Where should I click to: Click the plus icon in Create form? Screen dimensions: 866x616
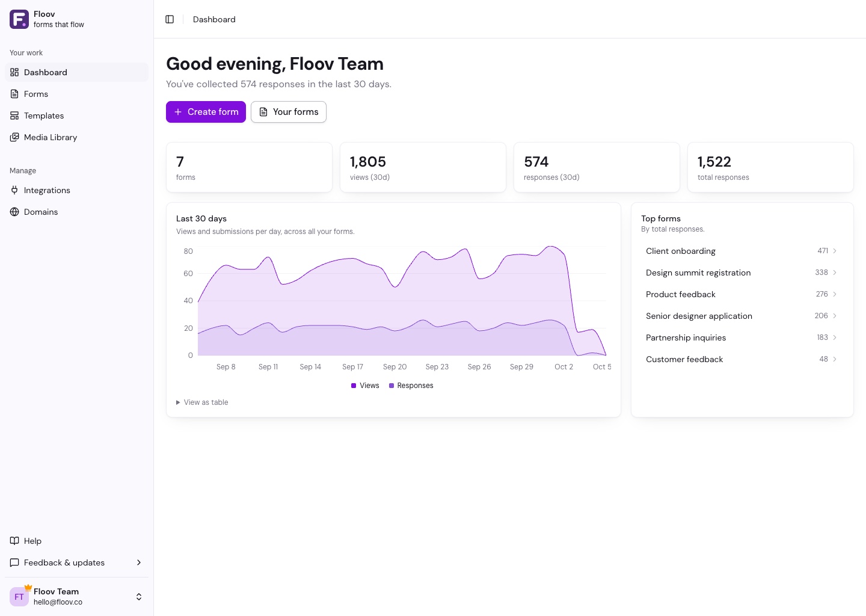(x=178, y=112)
